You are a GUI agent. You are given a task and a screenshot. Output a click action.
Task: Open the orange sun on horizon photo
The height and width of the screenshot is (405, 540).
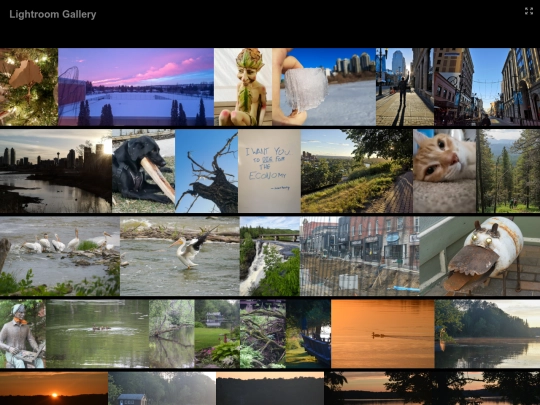[54, 388]
